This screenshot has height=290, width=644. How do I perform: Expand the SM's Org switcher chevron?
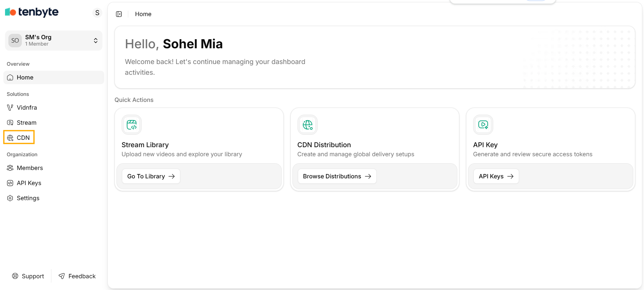[96, 41]
